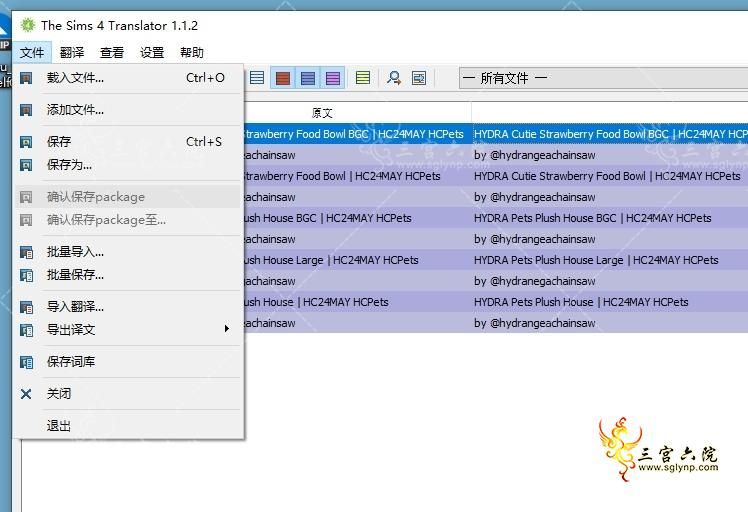Select original cell ush House BGC | HC24MAY HCPets
The height and width of the screenshot is (512, 748).
pos(358,218)
